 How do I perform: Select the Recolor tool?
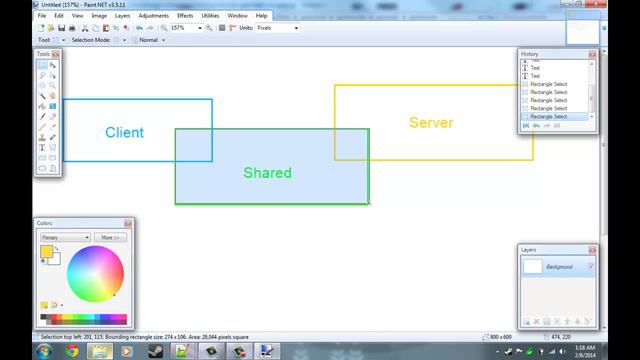(53, 137)
